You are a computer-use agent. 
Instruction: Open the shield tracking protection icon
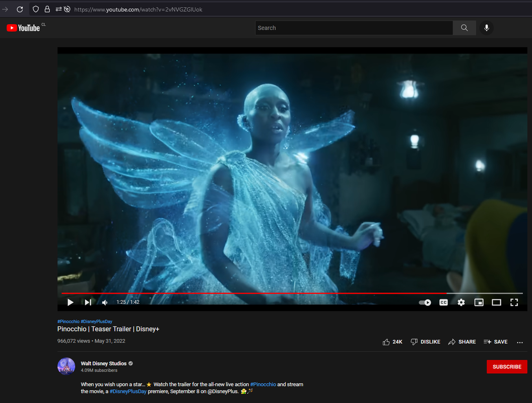[x=36, y=10]
